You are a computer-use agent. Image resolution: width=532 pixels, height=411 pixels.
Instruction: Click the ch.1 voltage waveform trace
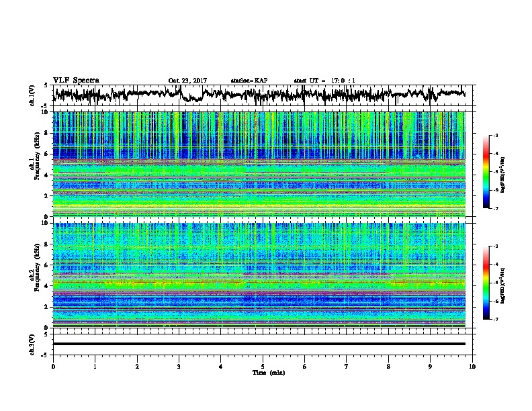[260, 94]
